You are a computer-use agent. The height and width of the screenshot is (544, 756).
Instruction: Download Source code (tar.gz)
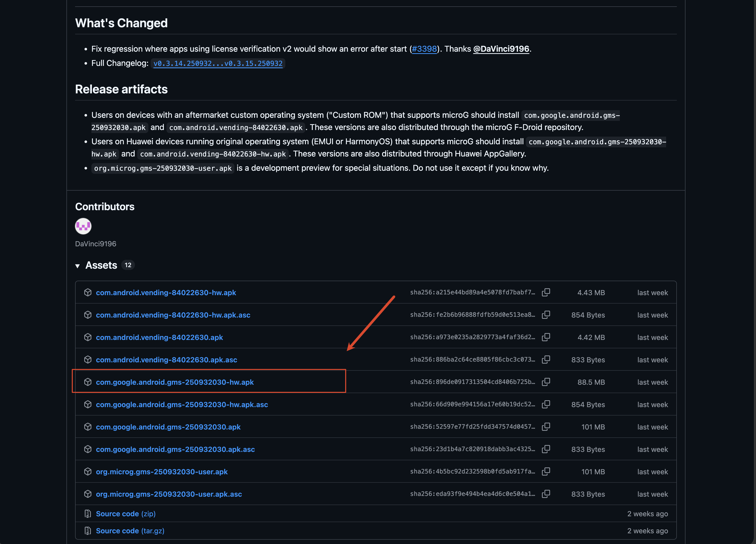point(130,531)
